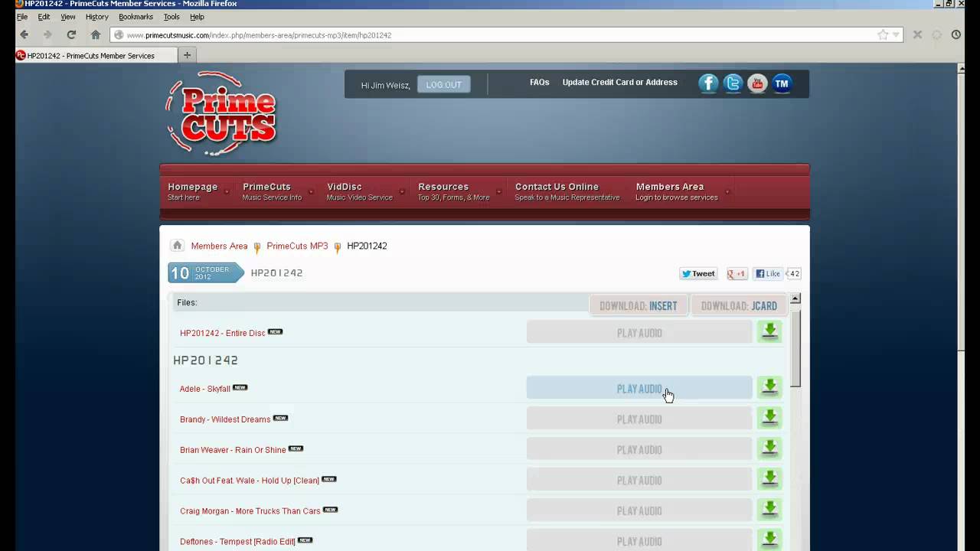
Task: Download the Adele - Skyfall track
Action: [769, 387]
